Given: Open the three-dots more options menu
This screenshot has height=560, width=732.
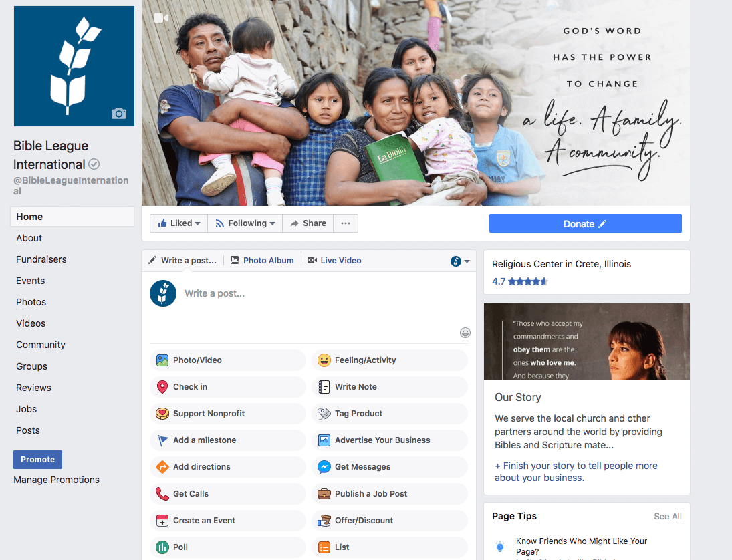Looking at the screenshot, I should pyautogui.click(x=346, y=223).
